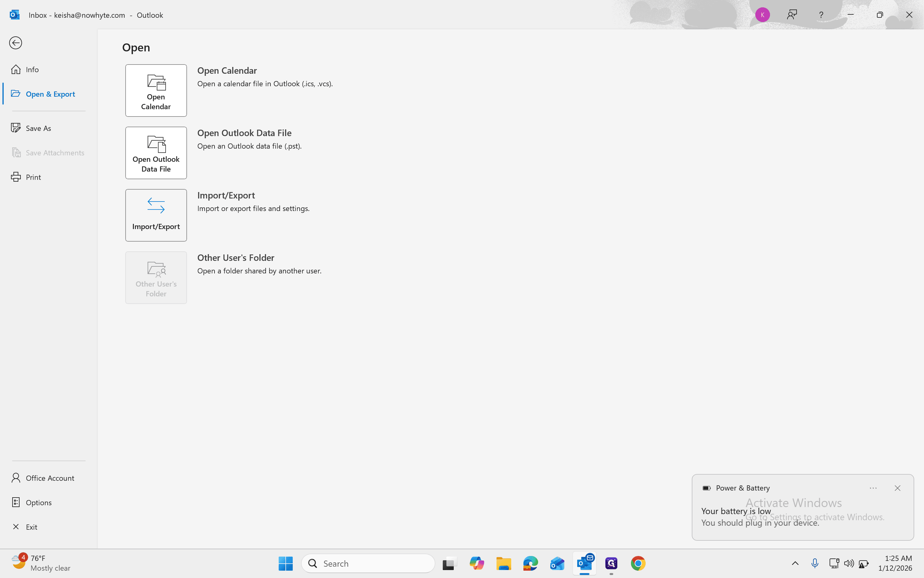924x578 pixels.
Task: Click the Import/Export tile button
Action: pyautogui.click(x=156, y=215)
